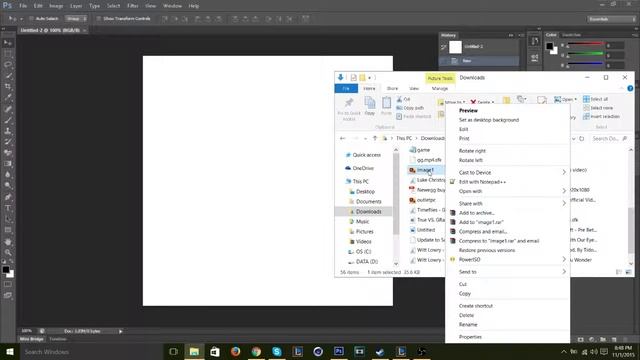Select the Hand tool

pyautogui.click(x=8, y=241)
